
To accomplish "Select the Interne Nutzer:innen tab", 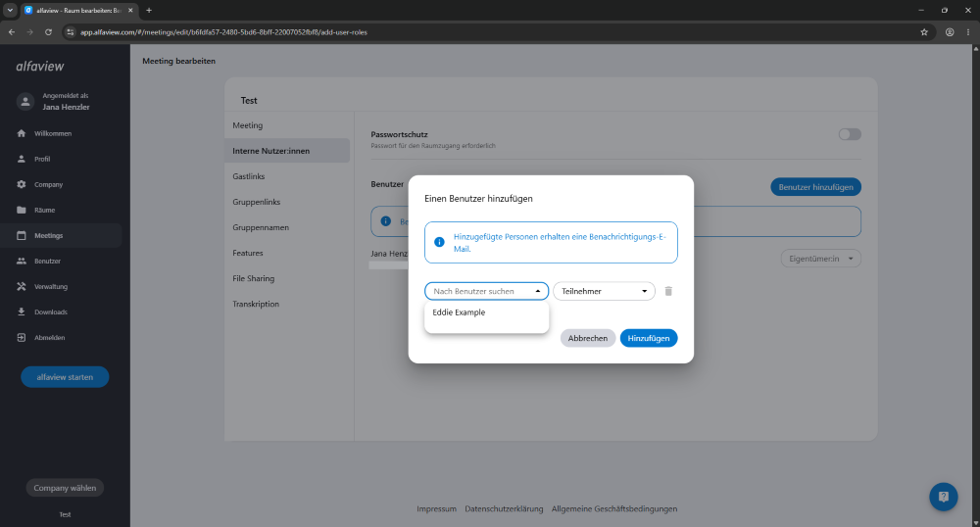I will [x=287, y=151].
